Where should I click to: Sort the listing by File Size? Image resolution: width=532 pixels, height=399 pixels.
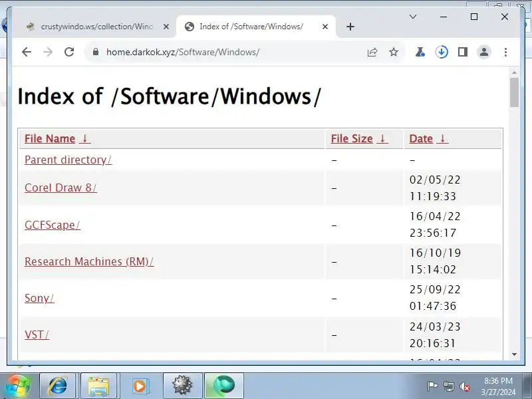352,139
